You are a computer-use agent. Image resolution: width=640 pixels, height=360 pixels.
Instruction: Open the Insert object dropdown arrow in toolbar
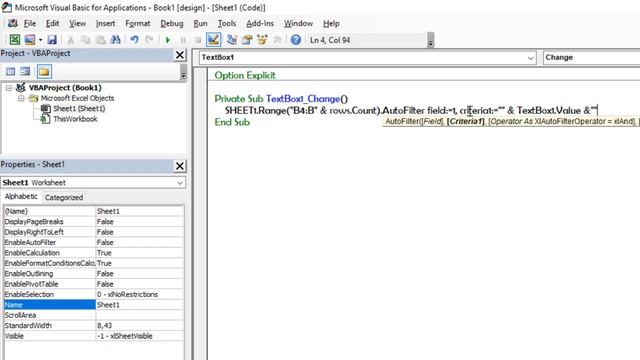pyautogui.click(x=40, y=40)
